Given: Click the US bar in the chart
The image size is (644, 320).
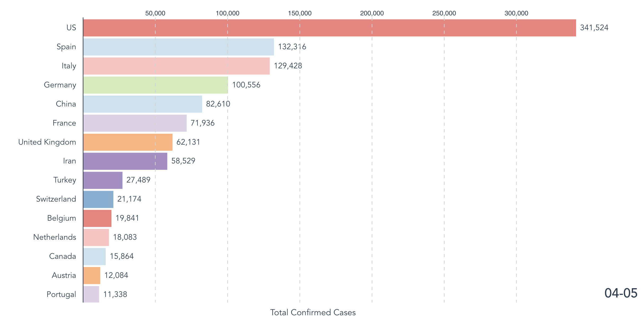Looking at the screenshot, I should coord(329,28).
